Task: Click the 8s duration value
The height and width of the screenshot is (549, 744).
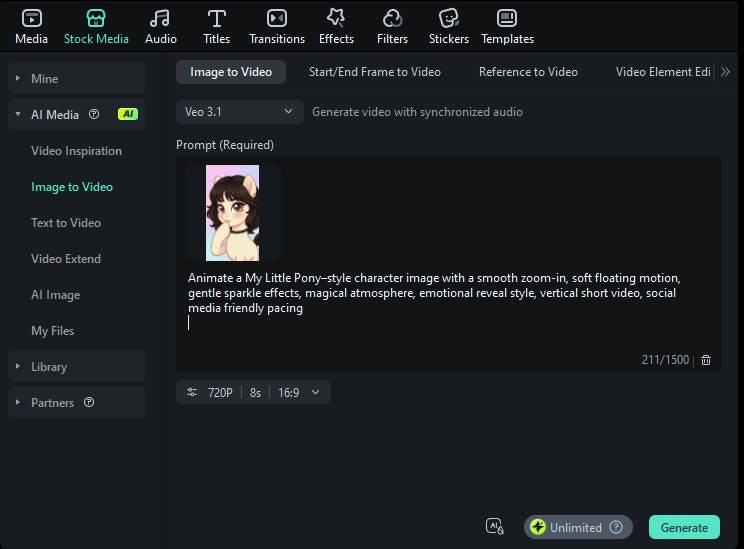Action: (x=255, y=393)
